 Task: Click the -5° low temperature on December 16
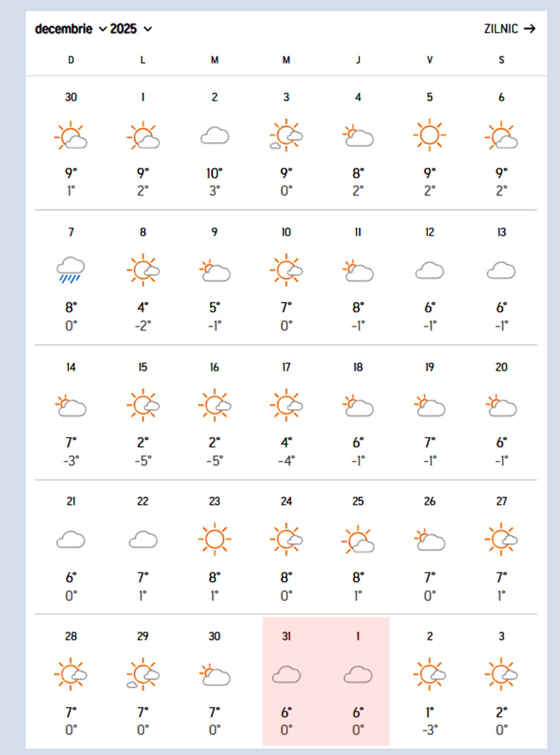click(x=215, y=461)
